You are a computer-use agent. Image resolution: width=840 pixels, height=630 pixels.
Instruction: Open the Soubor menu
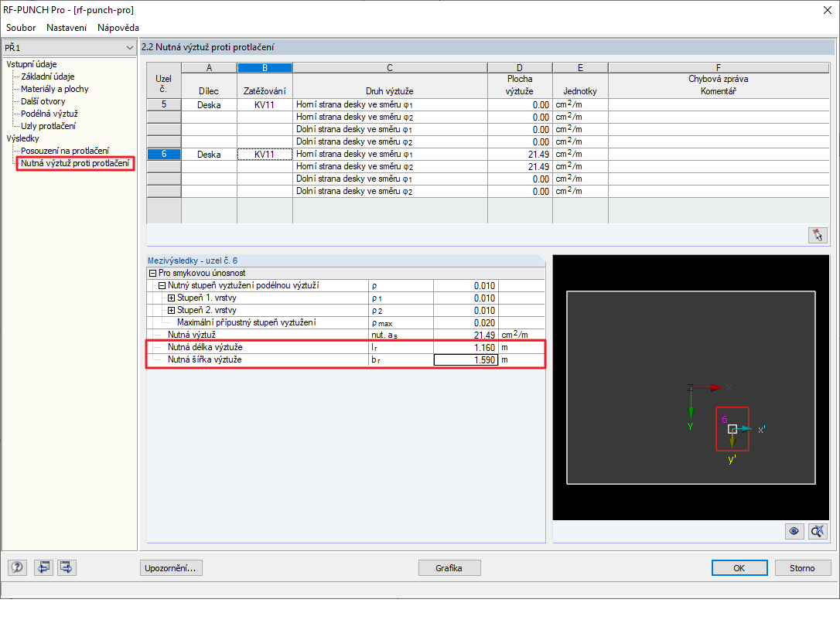(x=21, y=28)
